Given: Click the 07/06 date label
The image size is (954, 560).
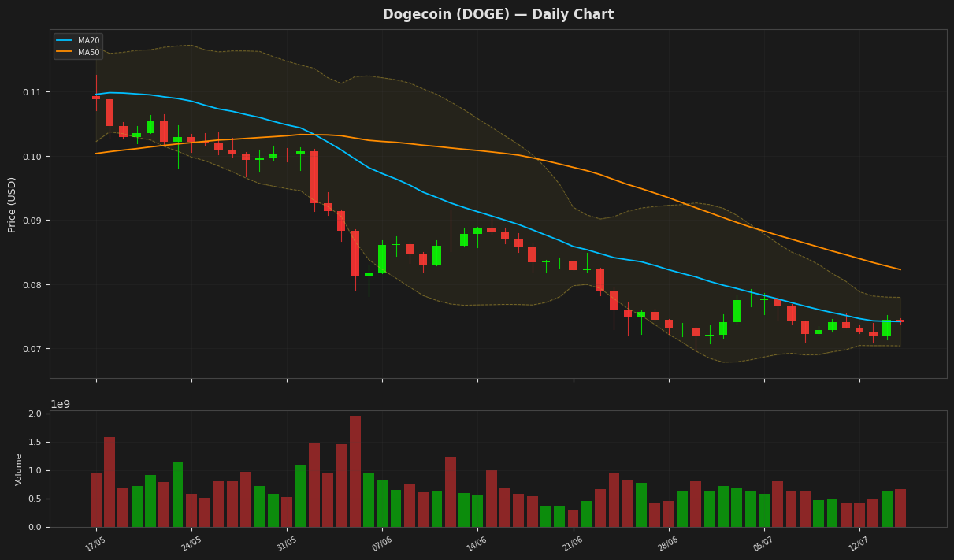Looking at the screenshot, I should tap(381, 544).
